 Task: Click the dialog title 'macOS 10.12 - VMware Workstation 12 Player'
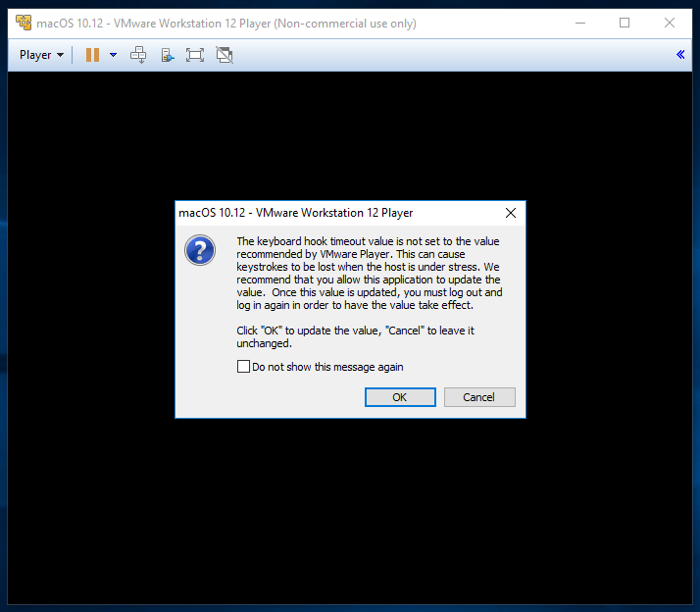[295, 213]
